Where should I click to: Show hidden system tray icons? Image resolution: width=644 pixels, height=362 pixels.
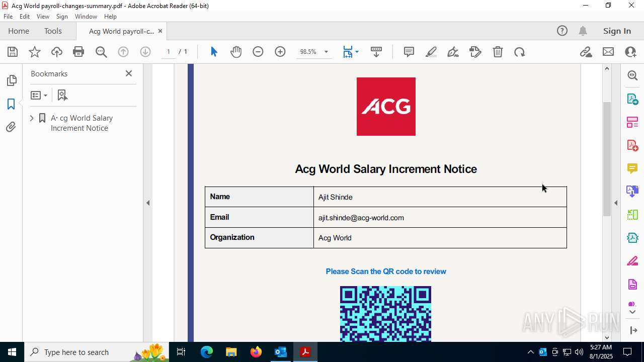coord(530,352)
